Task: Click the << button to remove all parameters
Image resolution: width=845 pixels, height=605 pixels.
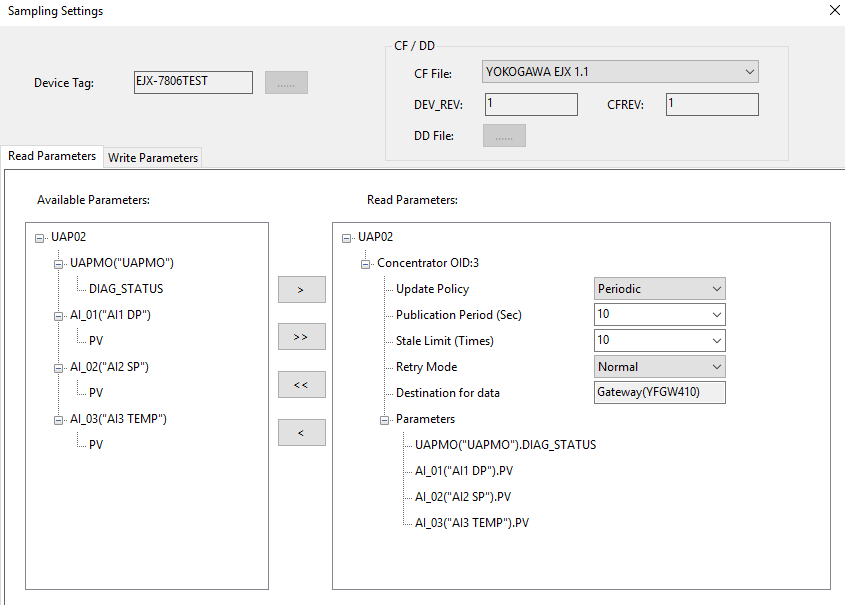Action: coord(301,384)
